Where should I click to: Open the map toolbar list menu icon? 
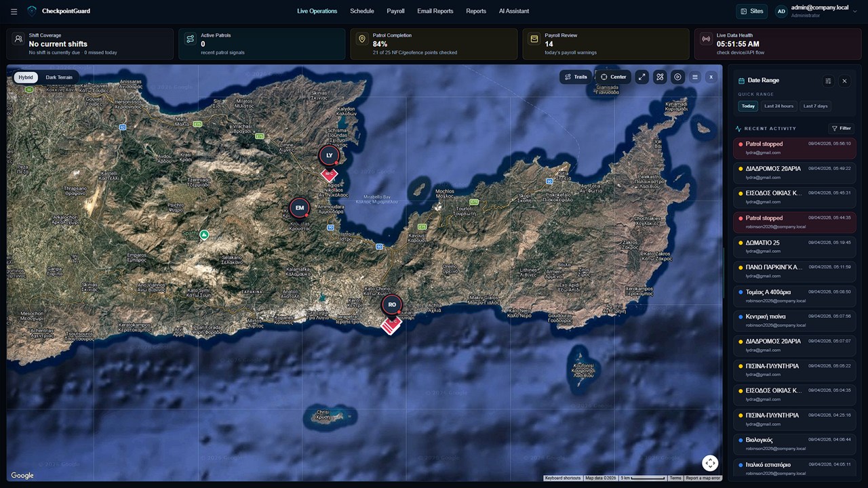[x=695, y=77]
